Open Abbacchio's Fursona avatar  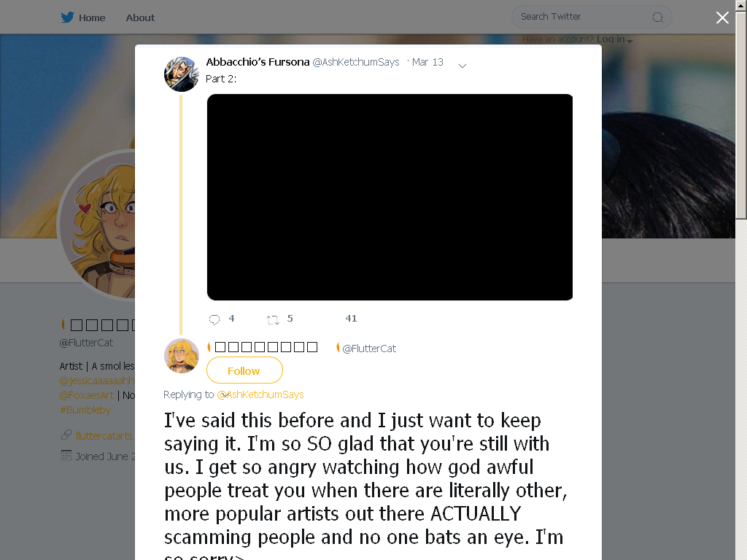click(x=181, y=74)
